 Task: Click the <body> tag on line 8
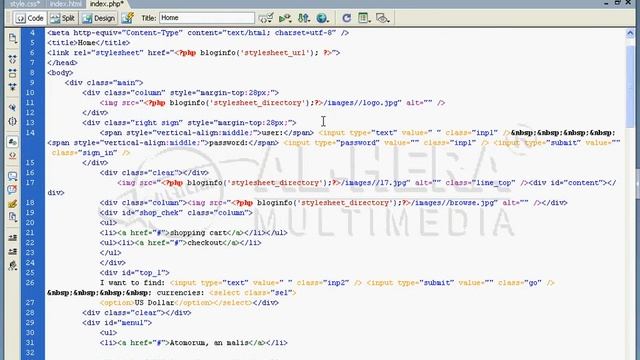click(60, 73)
